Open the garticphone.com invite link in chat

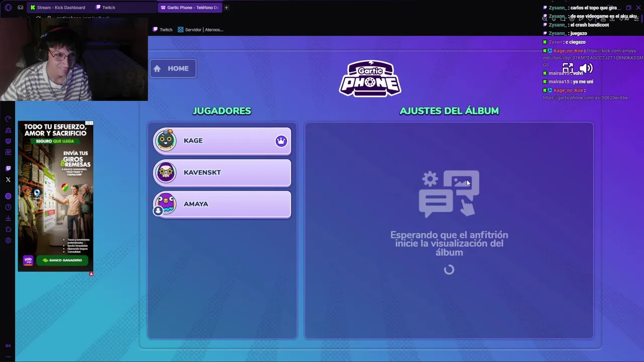tap(585, 98)
